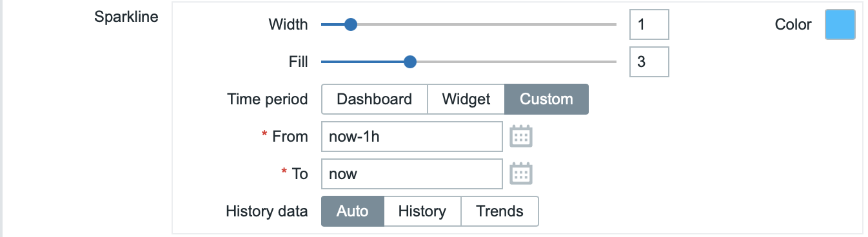Select Custom time period option

(x=546, y=99)
